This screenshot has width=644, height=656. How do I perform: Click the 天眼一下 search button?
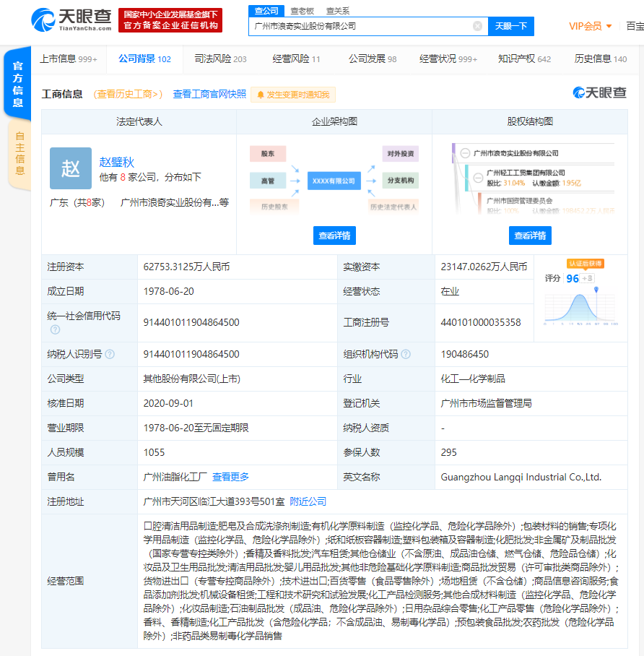pos(511,26)
